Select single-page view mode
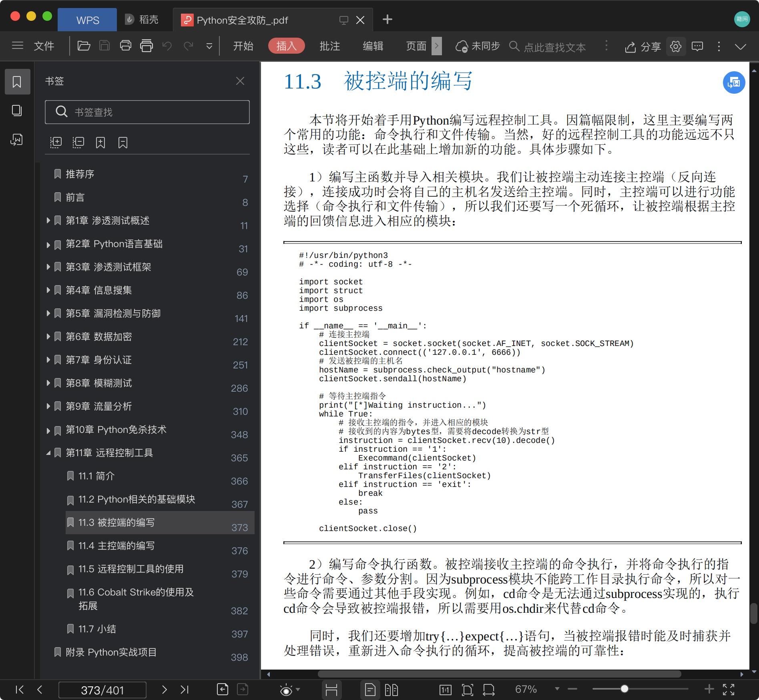 coord(371,690)
